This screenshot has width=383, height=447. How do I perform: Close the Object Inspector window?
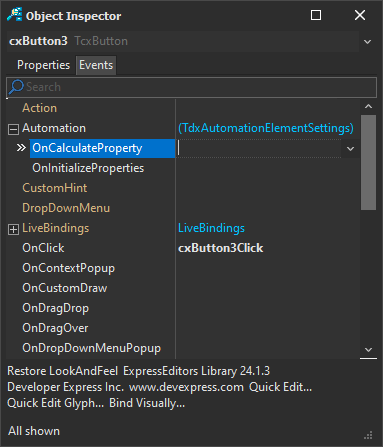360,15
